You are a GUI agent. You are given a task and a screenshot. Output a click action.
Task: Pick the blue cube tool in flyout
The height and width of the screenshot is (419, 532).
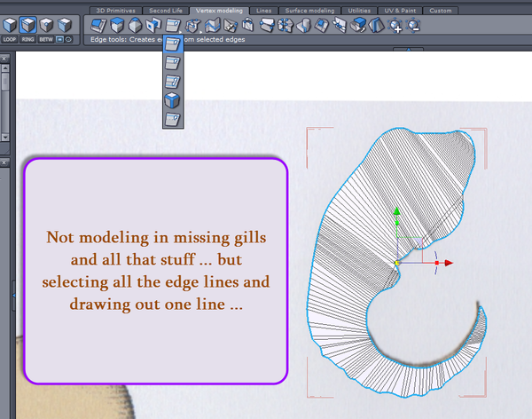point(173,100)
